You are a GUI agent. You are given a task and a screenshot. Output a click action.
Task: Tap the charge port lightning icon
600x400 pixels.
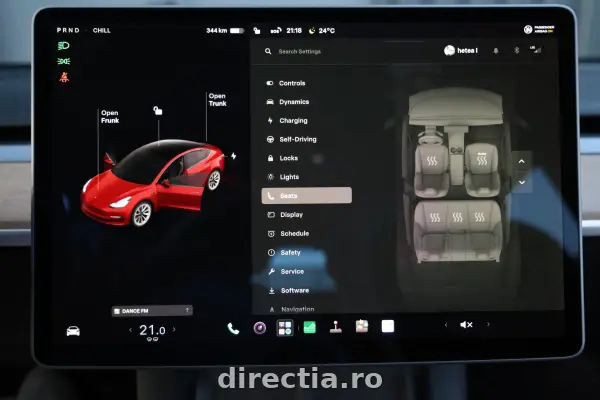[233, 156]
